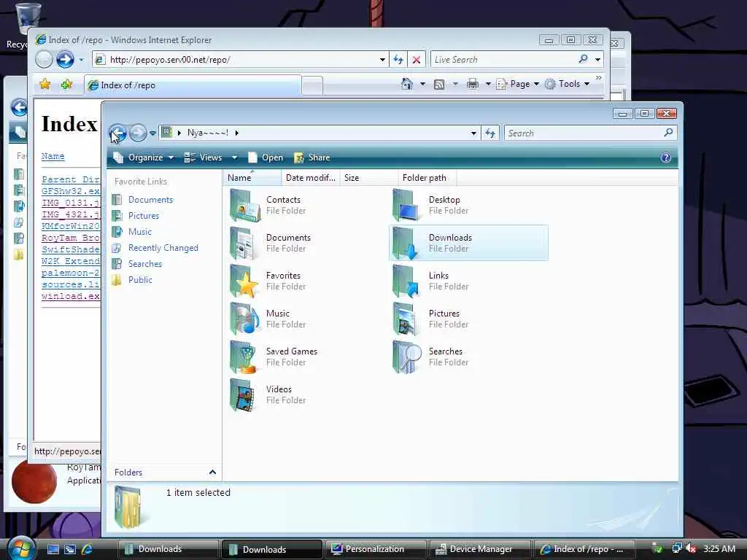Click the 3:25 AM taskbar clock

(x=719, y=548)
